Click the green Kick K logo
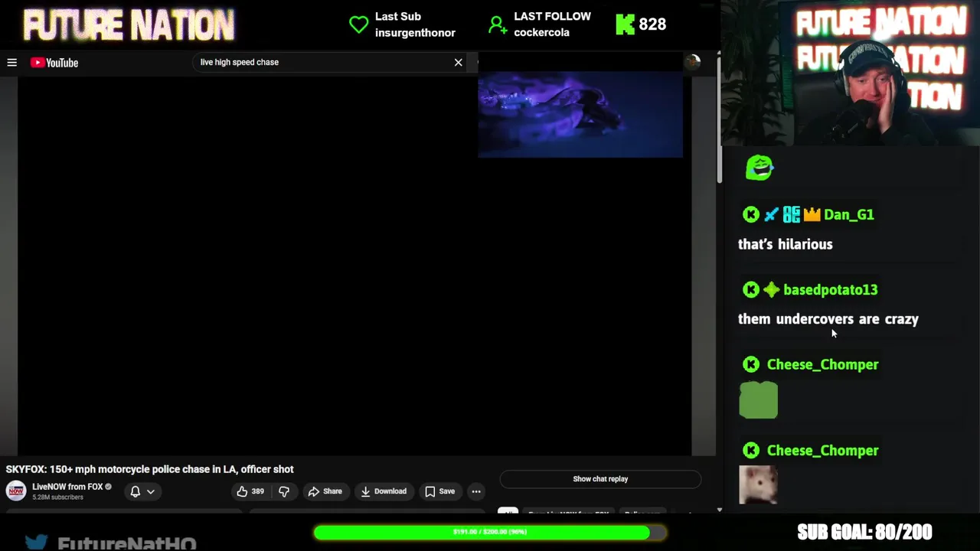980x551 pixels. pos(625,24)
